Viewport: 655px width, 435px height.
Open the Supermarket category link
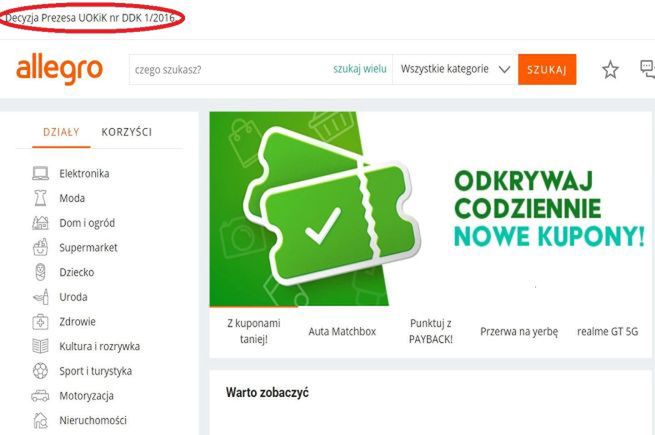click(x=88, y=248)
